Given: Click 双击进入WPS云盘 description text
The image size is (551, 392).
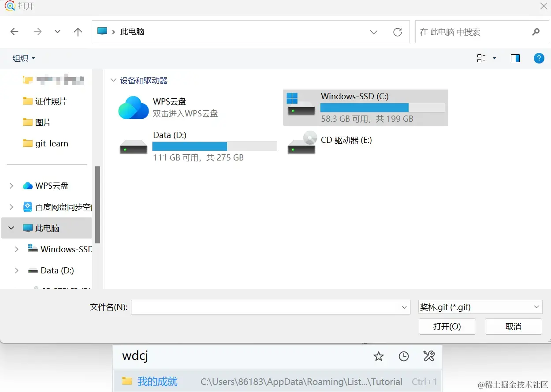Looking at the screenshot, I should pyautogui.click(x=186, y=113).
